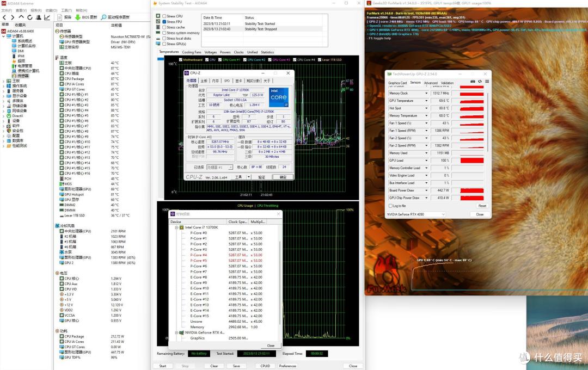
Task: Click AIDA64 toolbar Refresh icon
Action: 29,17
